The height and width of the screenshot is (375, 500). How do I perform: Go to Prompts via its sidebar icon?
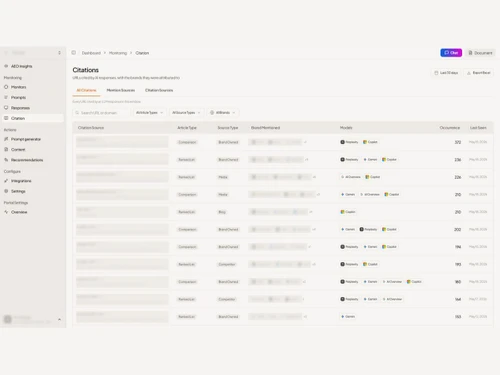click(x=6, y=97)
